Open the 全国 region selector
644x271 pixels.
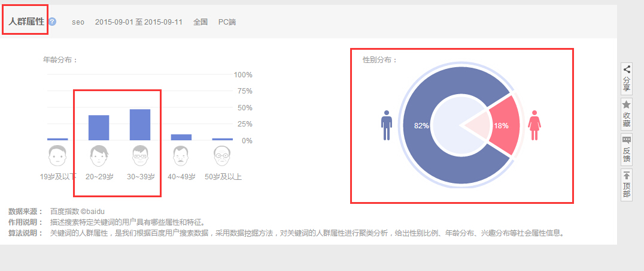click(201, 22)
